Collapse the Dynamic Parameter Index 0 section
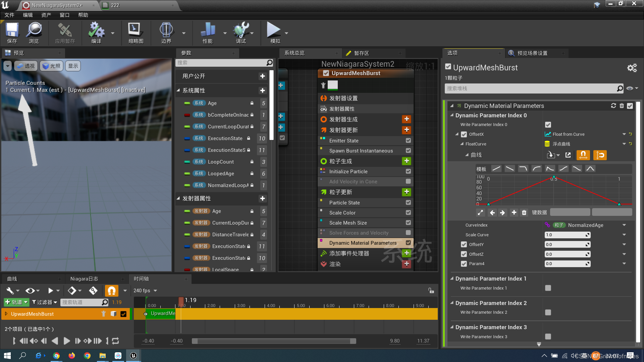This screenshot has height=362, width=644. tap(452, 115)
